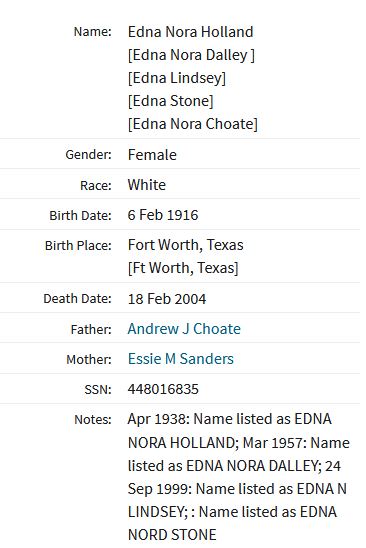
Task: Click the bracketed Ft Worth, Texas entry
Action: 183,268
